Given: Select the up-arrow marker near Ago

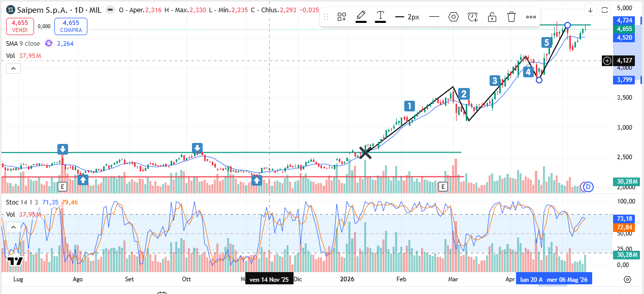Looking at the screenshot, I should (83, 180).
